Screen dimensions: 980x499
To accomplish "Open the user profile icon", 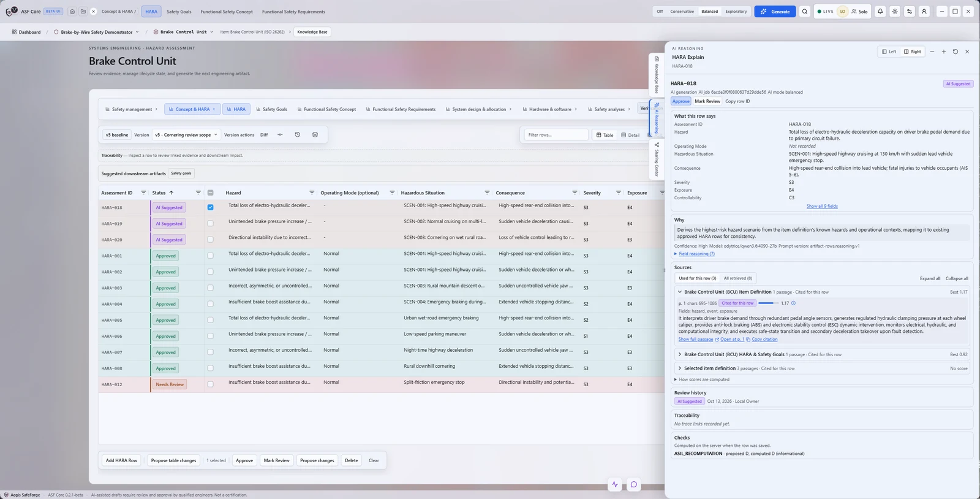I will point(924,12).
